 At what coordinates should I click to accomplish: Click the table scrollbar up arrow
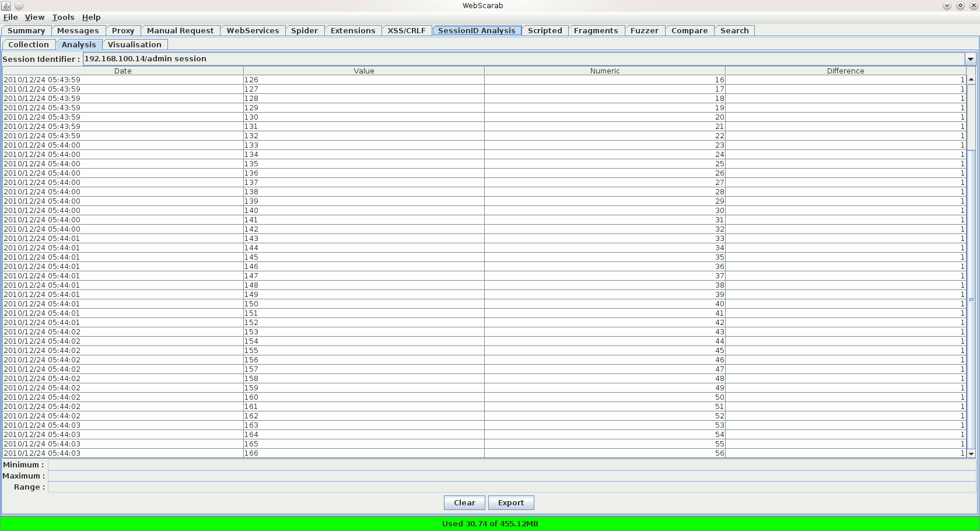pos(971,79)
